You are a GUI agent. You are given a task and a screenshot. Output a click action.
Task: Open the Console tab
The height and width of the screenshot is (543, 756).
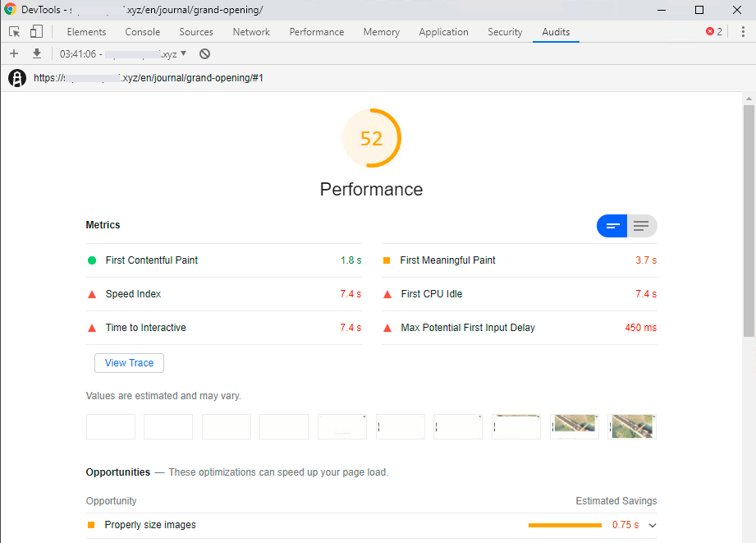143,32
